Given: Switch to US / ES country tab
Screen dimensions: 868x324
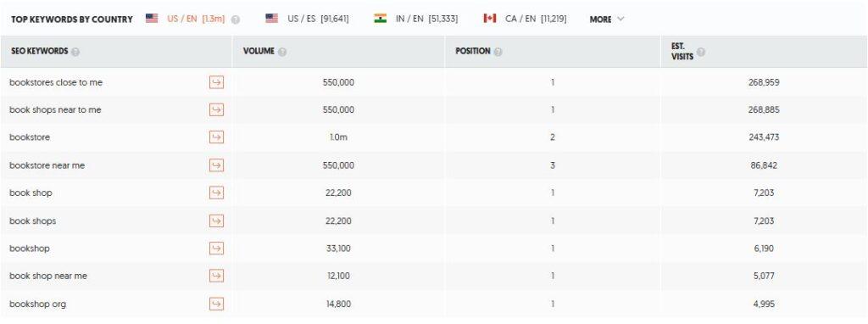Looking at the screenshot, I should pyautogui.click(x=307, y=19).
